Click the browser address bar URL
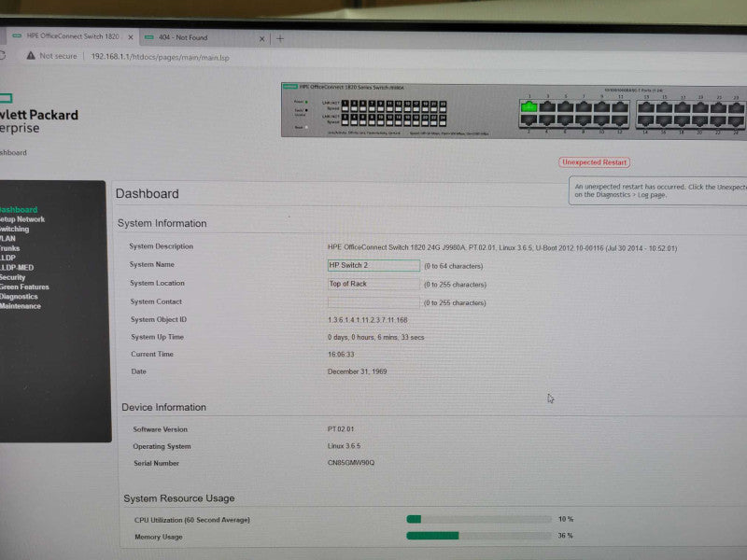 tap(160, 57)
